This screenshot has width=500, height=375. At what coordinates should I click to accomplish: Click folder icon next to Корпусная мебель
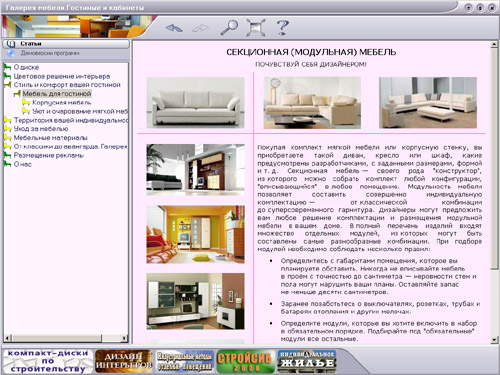26,102
